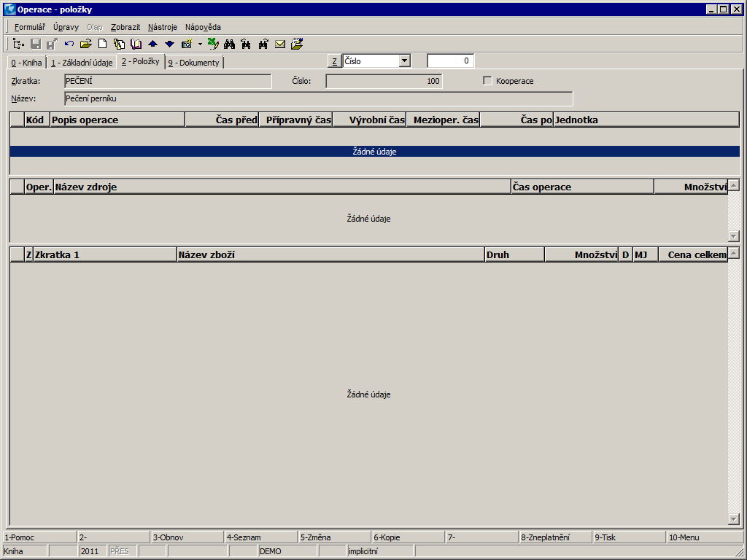The height and width of the screenshot is (560, 747).
Task: Expand the Číslo sort dropdown
Action: click(x=405, y=61)
